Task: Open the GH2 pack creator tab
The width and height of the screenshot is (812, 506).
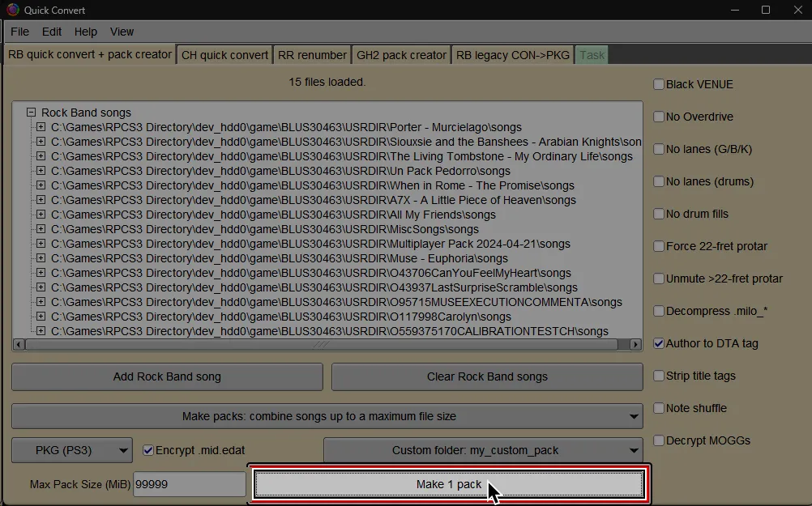Action: pyautogui.click(x=400, y=54)
